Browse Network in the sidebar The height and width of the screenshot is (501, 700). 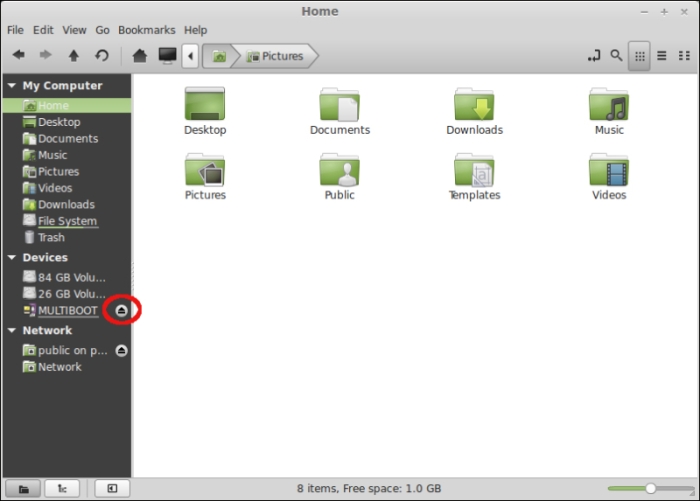tap(67, 367)
